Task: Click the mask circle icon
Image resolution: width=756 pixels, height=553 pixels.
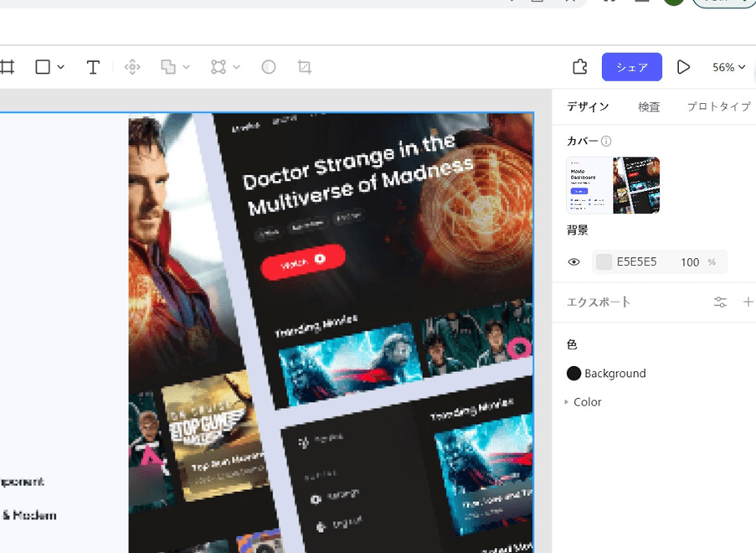Action: [x=269, y=67]
